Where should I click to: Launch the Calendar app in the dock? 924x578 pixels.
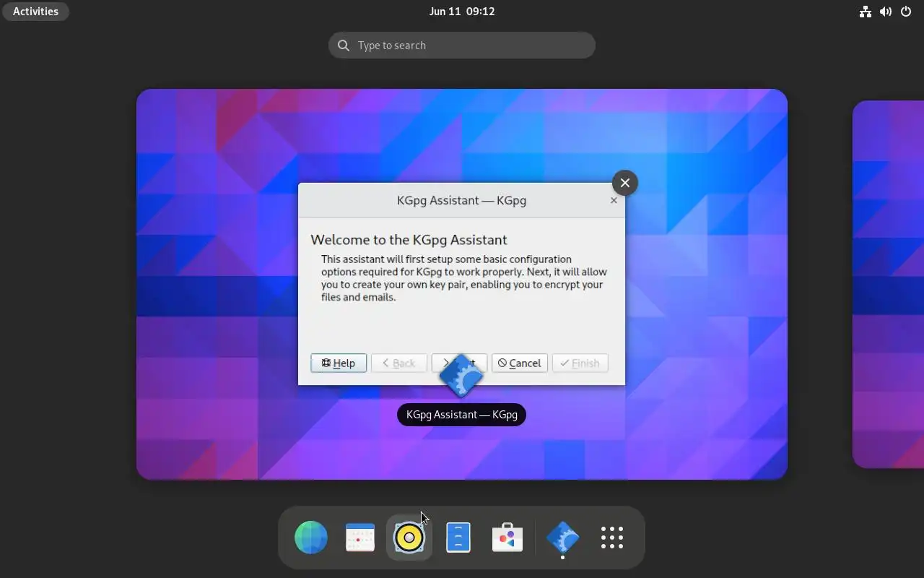360,538
